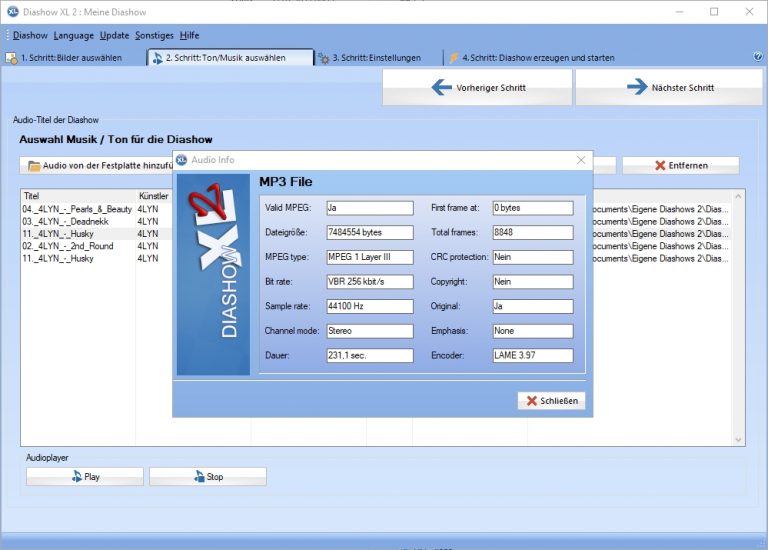768x550 pixels.
Task: Close the Audio Info dialog with X
Action: click(x=581, y=160)
